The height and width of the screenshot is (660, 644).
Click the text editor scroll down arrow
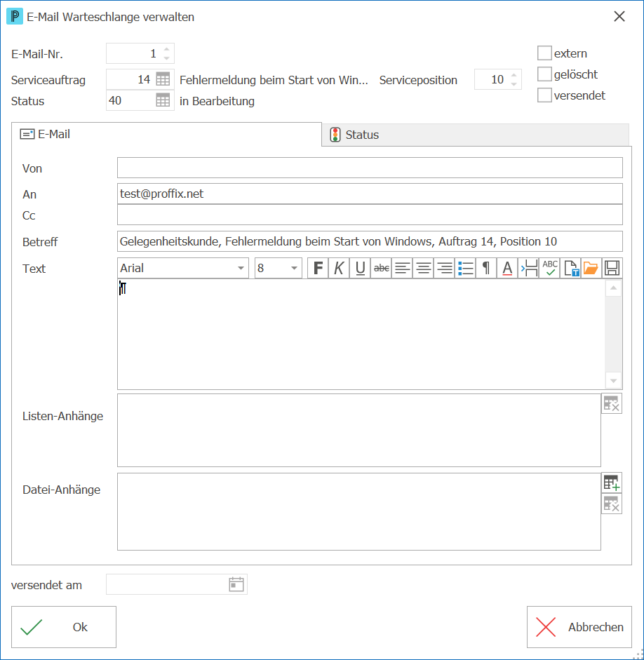pos(613,381)
